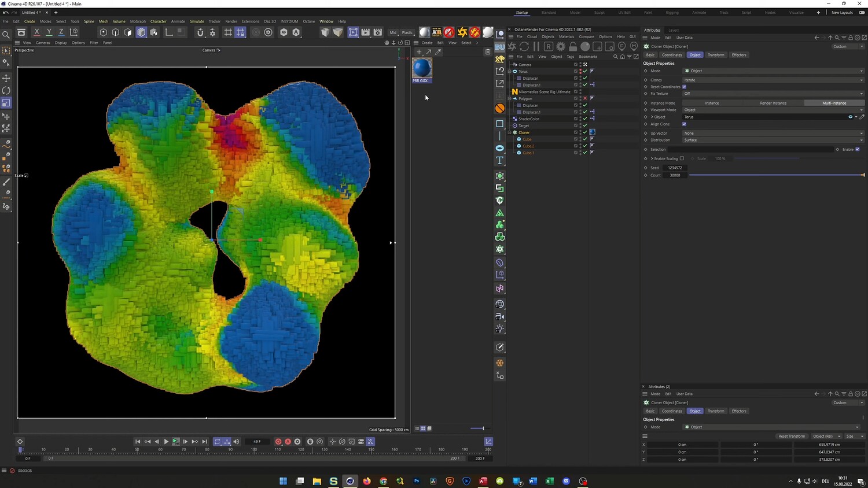Open Firefox from the Windows taskbar
The image size is (868, 488).
367,481
